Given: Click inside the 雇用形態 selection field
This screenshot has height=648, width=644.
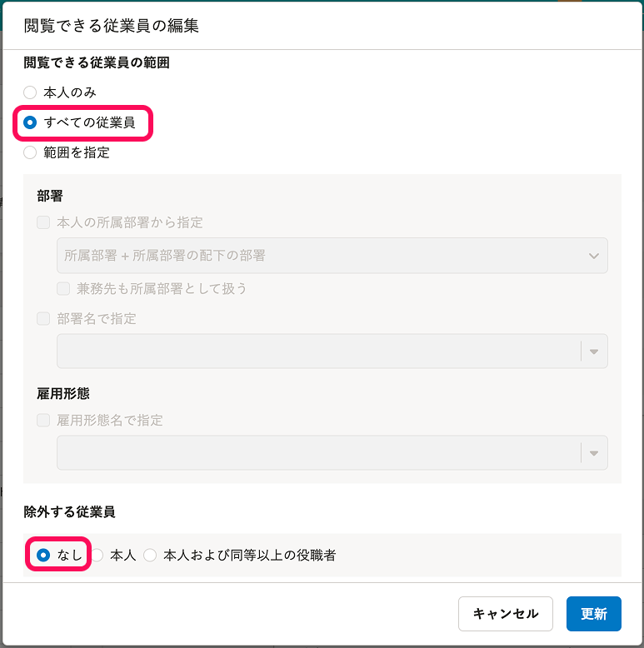Looking at the screenshot, I should [x=317, y=453].
